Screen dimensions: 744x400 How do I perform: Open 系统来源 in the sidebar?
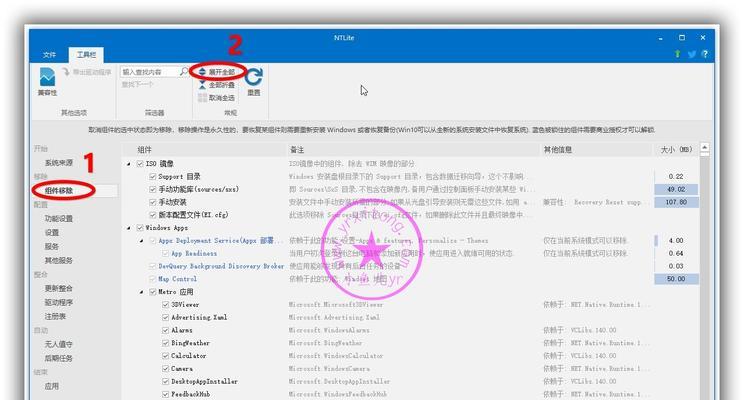tap(59, 163)
